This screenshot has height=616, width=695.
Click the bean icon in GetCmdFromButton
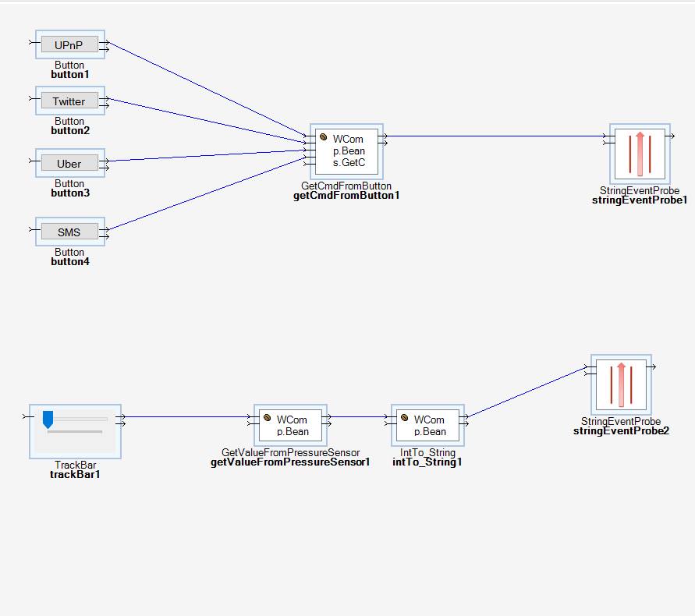323,138
